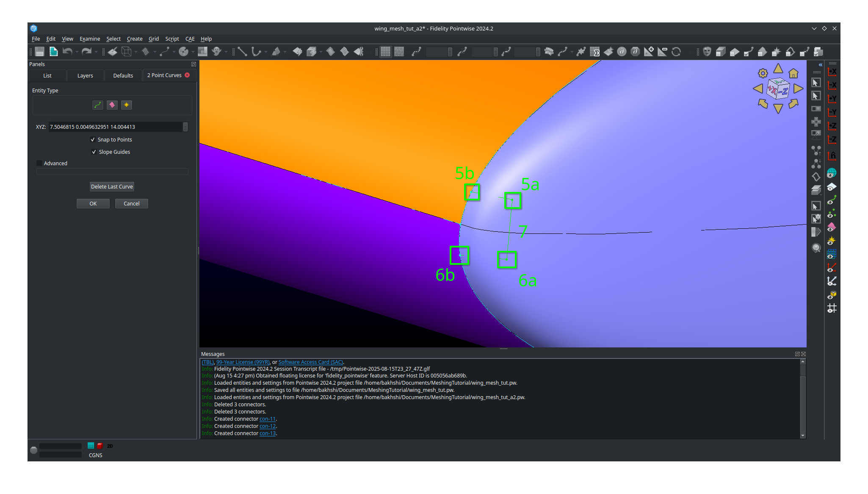868x494 pixels.
Task: Enable the Advanced option
Action: (39, 163)
